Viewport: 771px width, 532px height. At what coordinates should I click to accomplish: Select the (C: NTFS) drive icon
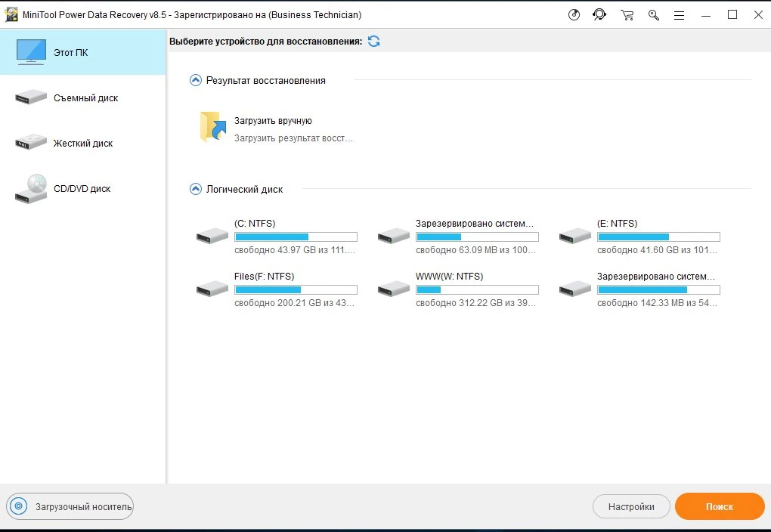[x=212, y=236]
